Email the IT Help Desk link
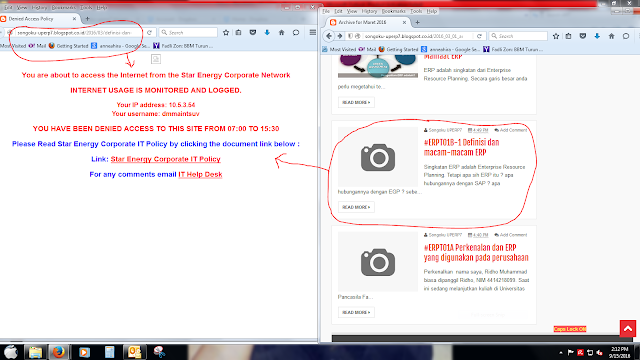The width and height of the screenshot is (640, 360). [x=200, y=174]
